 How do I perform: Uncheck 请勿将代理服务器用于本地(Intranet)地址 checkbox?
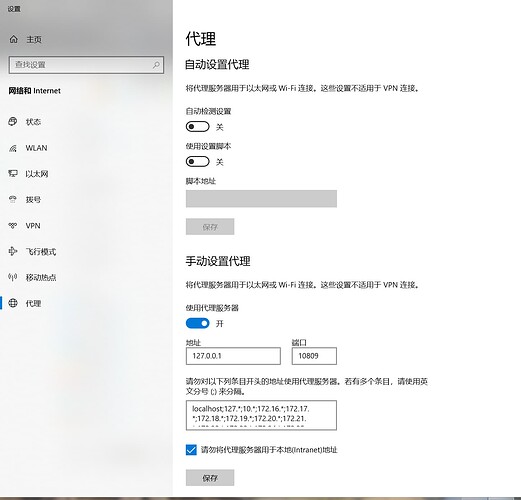pyautogui.click(x=191, y=450)
